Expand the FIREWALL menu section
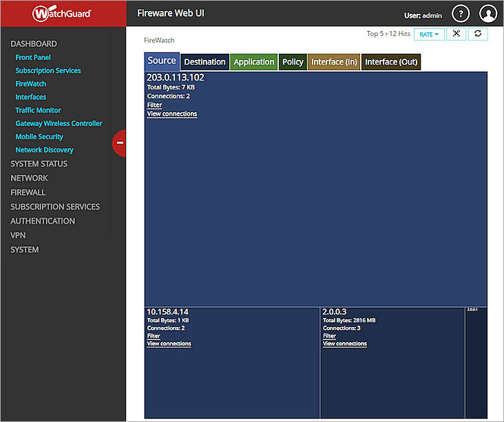 point(28,192)
